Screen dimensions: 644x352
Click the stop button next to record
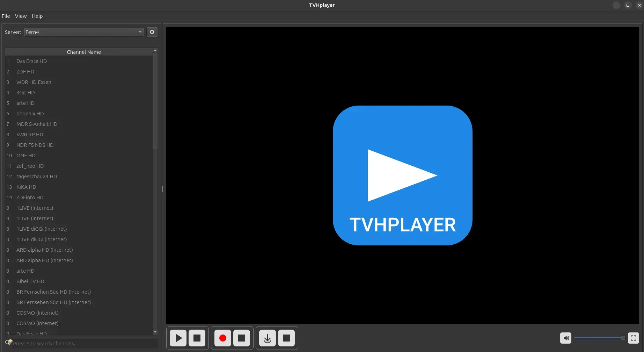242,338
